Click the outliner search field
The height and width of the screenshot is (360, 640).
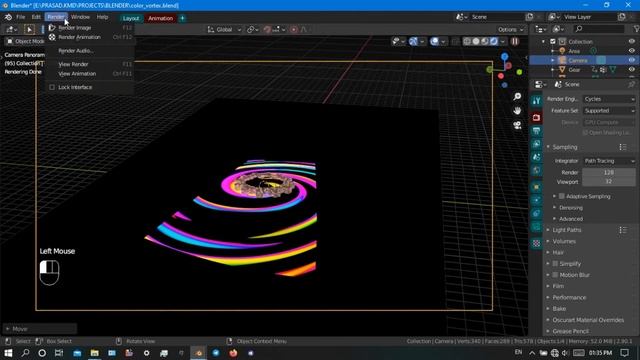coord(599,29)
